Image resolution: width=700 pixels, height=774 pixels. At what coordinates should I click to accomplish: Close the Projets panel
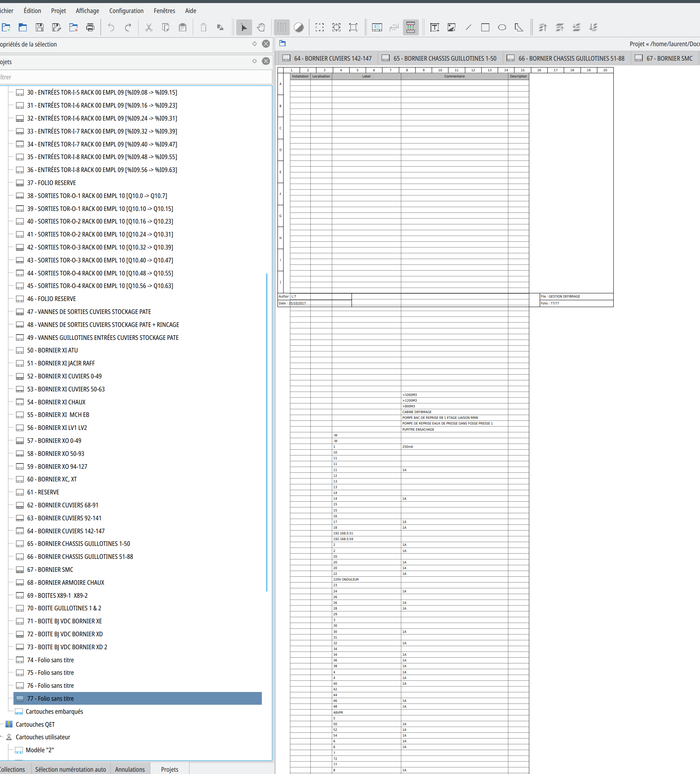click(x=266, y=61)
